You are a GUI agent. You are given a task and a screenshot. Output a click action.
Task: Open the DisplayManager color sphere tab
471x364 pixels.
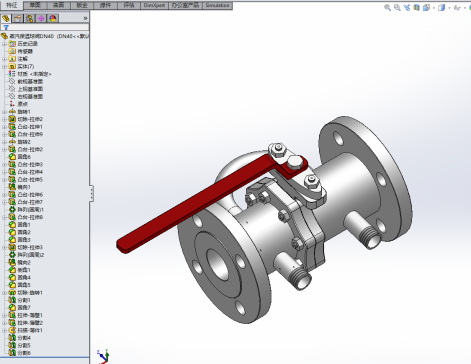pyautogui.click(x=53, y=18)
